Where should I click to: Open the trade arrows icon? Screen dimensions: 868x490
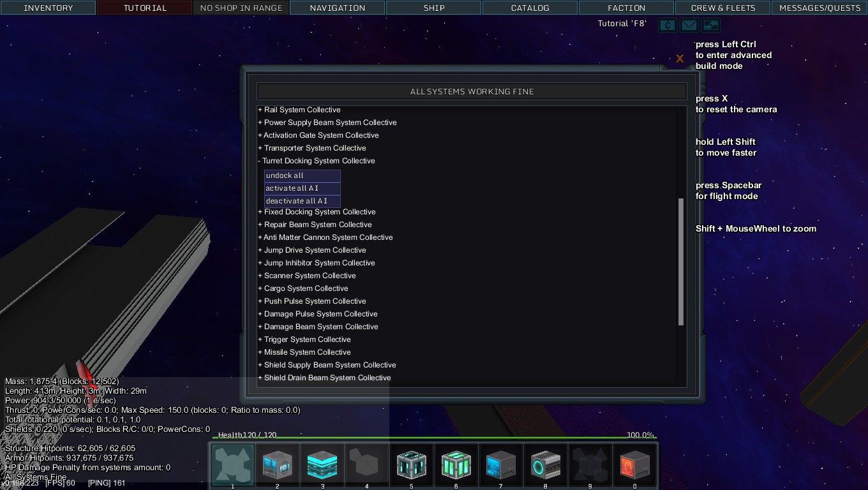pos(711,26)
